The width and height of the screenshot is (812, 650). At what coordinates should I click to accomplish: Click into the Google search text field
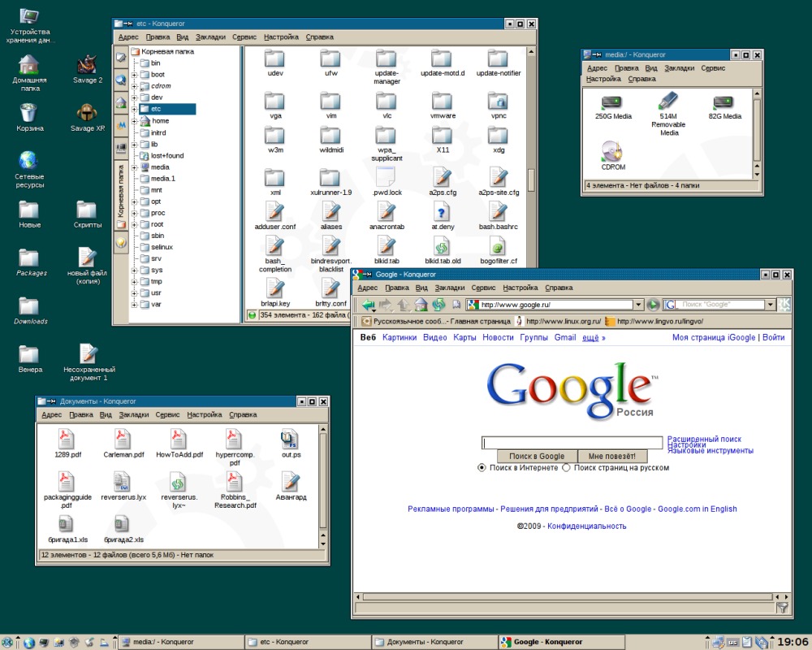coord(572,443)
